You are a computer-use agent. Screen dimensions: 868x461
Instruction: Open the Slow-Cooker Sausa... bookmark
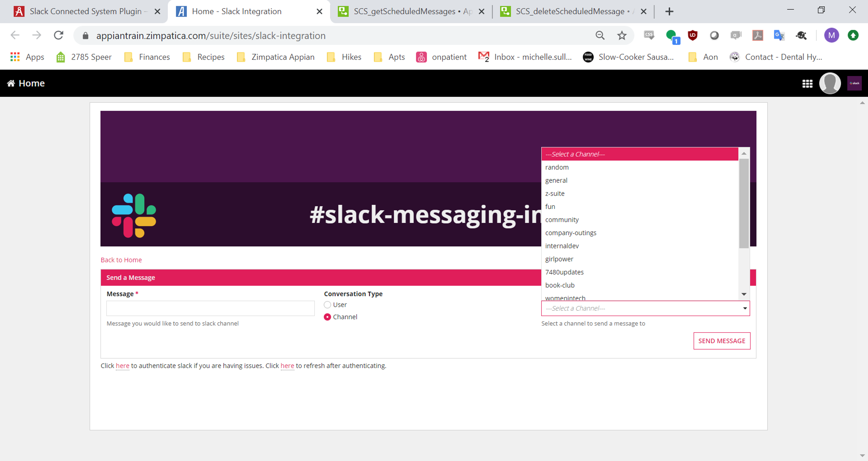(628, 57)
